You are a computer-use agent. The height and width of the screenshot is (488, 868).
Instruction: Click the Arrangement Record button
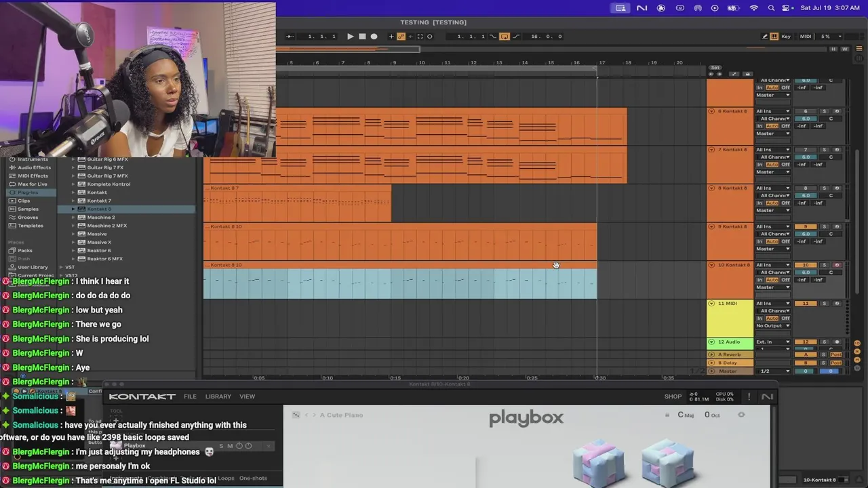pos(374,37)
